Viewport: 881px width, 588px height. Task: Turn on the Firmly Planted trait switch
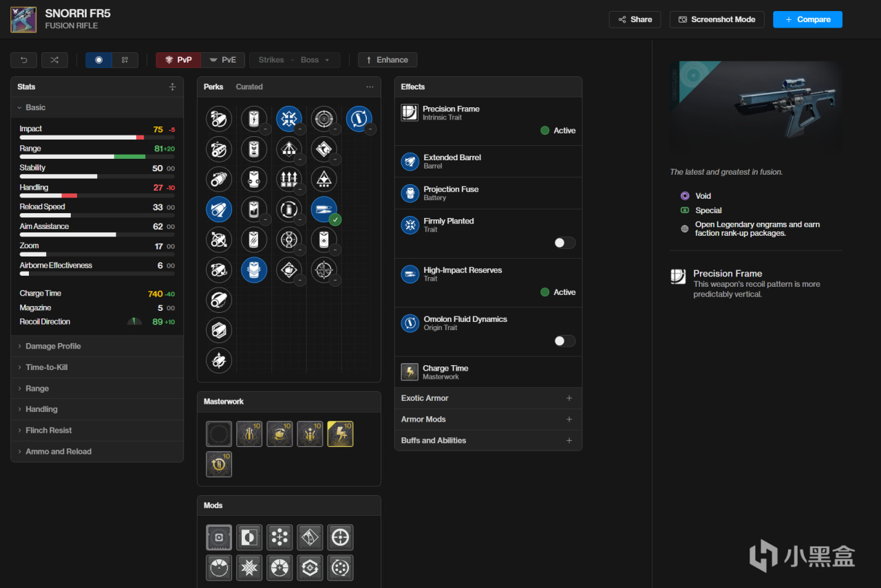coord(564,243)
